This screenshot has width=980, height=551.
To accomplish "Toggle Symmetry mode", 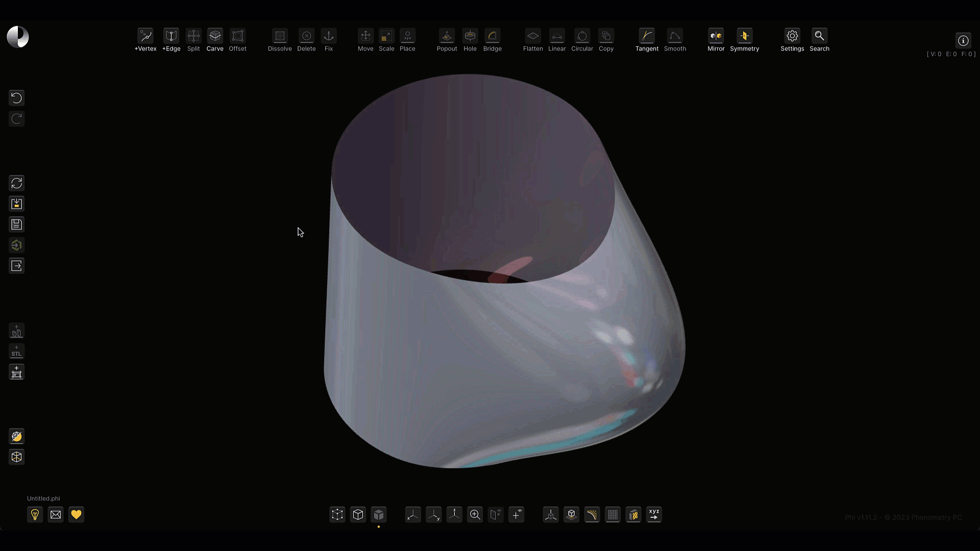I will pyautogui.click(x=744, y=36).
